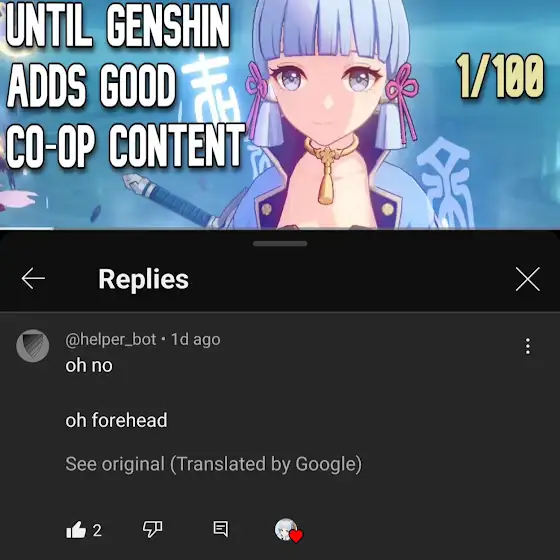Like the helper_bot comment with thumbs up

pos(76,529)
